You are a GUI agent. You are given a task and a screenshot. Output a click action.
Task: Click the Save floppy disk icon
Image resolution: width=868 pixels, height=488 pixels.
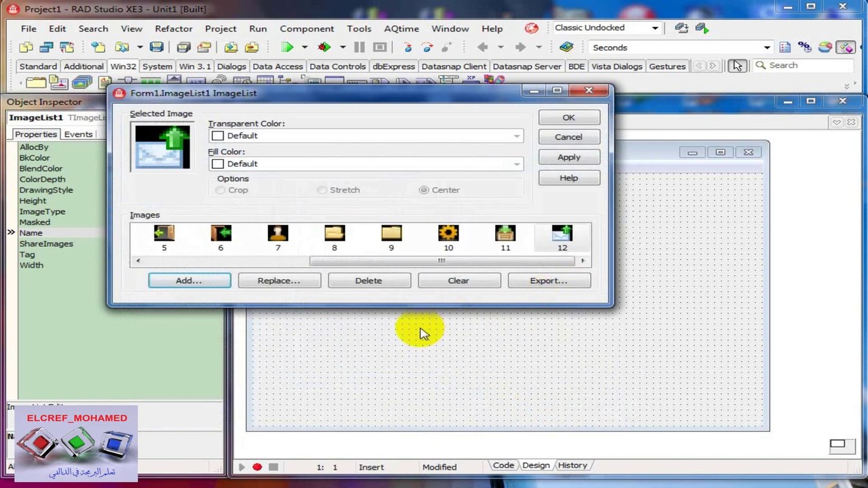pos(157,47)
